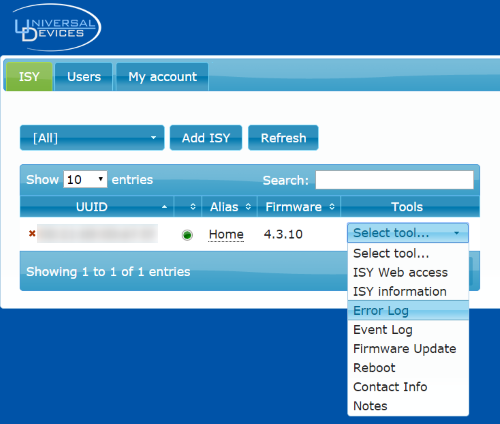Sort by Alias column
The width and height of the screenshot is (500, 424).
[x=229, y=207]
